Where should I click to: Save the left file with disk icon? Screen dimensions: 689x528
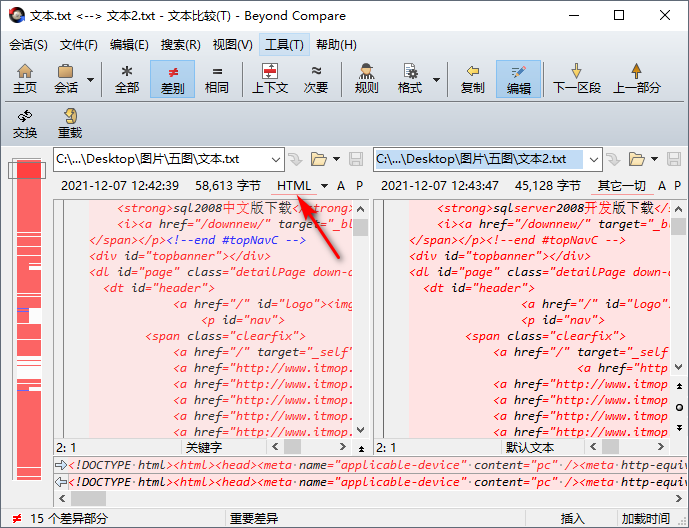(356, 159)
